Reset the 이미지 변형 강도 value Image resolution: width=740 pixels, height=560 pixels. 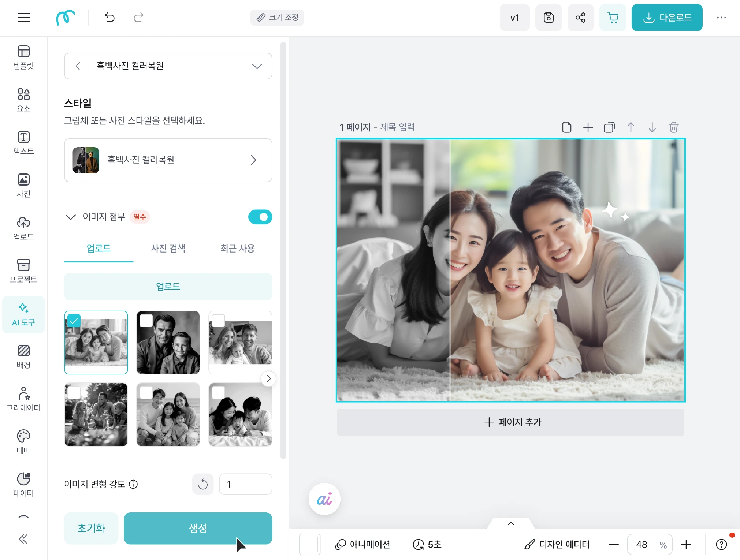coord(203,484)
